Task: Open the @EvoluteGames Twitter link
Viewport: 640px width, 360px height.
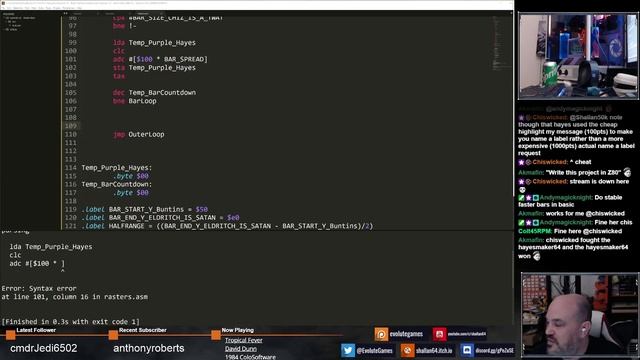Action: tap(374, 351)
